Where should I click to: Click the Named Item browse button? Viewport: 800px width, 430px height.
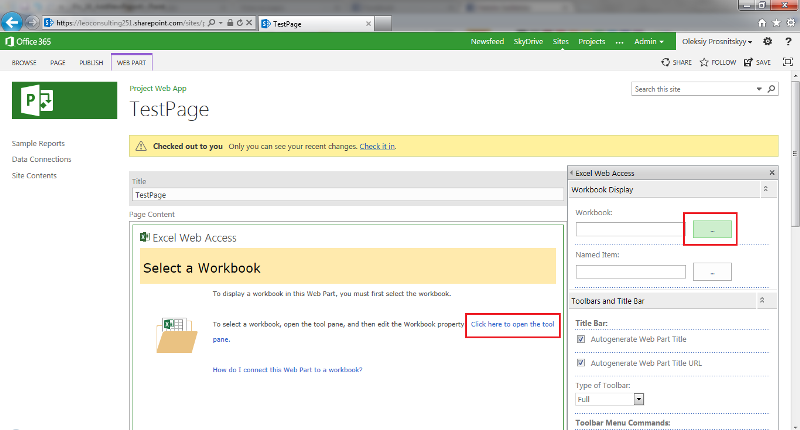pos(712,271)
